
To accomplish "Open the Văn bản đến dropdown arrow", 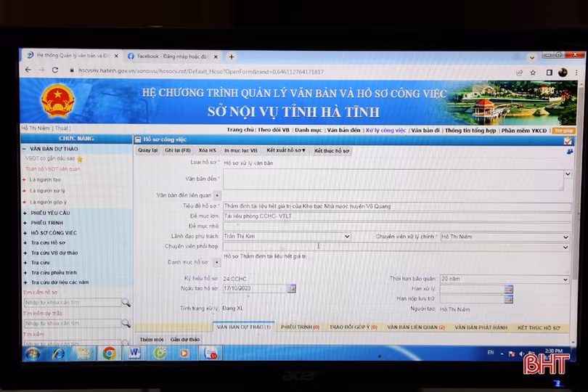I will tap(568, 174).
